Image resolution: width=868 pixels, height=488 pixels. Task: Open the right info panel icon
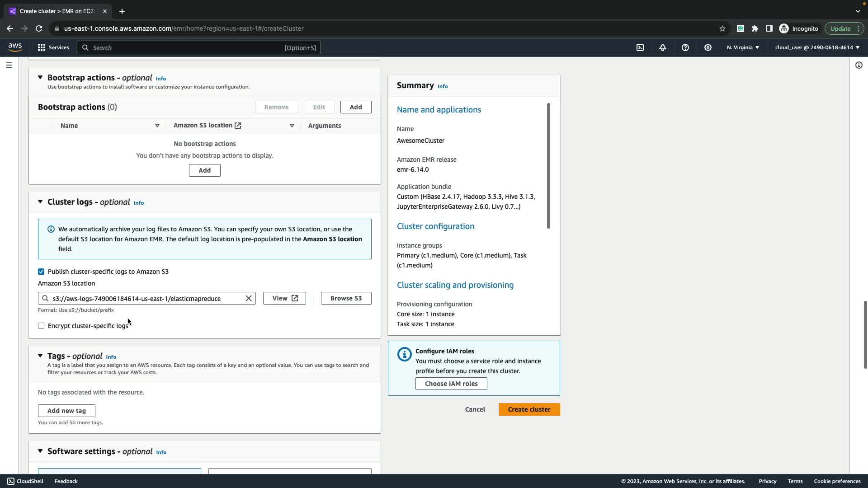click(x=859, y=65)
